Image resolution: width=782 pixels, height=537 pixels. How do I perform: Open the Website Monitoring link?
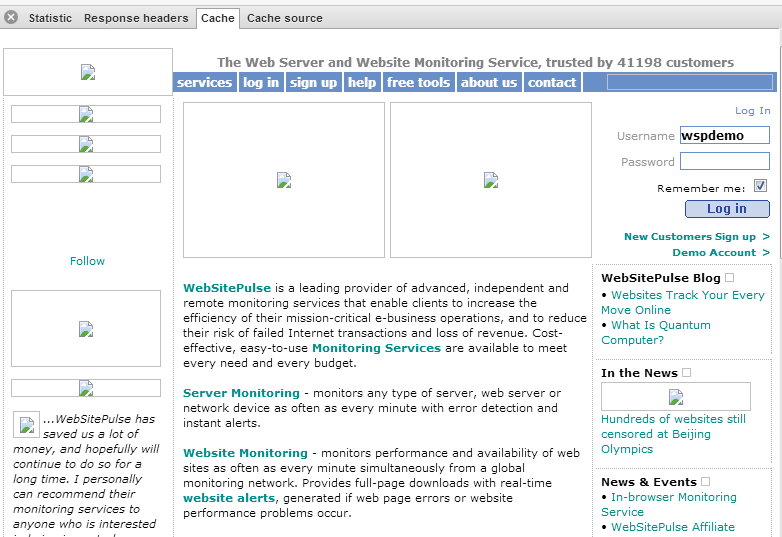pos(245,453)
